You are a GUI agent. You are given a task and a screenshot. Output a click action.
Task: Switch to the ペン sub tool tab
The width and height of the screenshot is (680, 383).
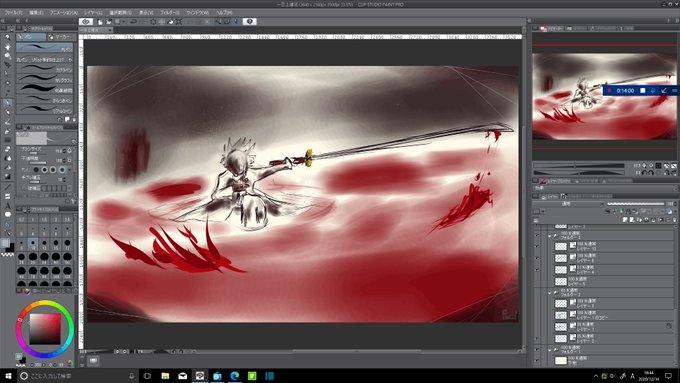click(x=31, y=37)
